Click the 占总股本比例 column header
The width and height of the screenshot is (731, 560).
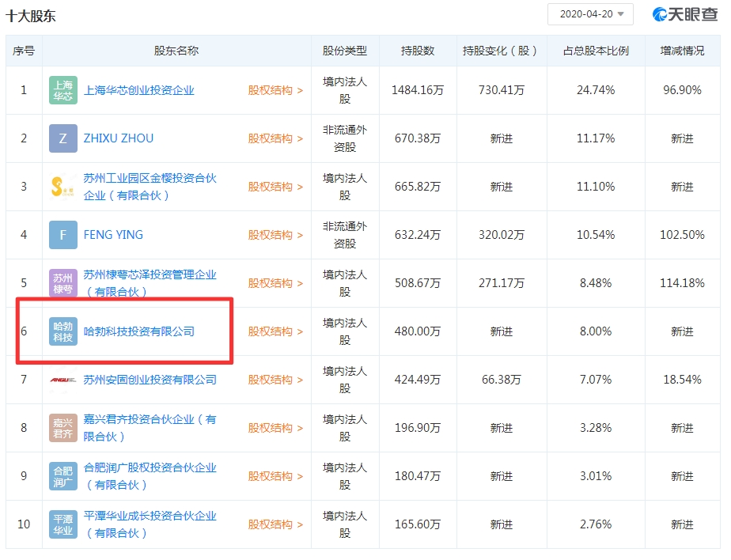click(x=596, y=51)
